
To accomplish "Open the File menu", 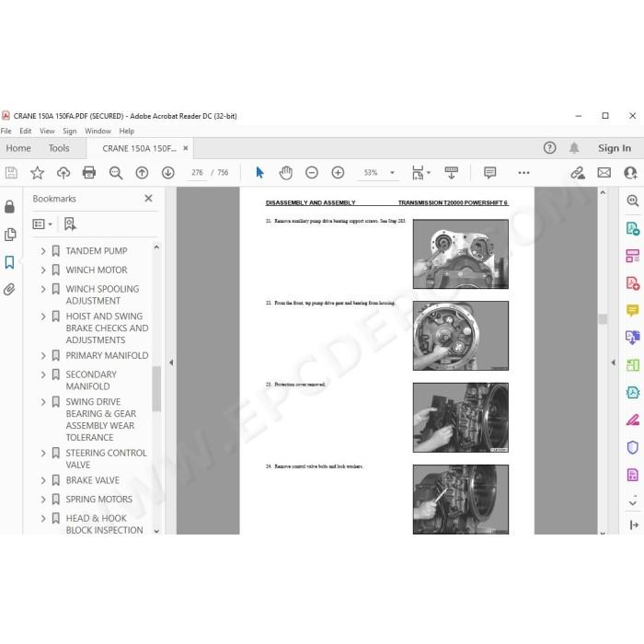I will [6, 131].
